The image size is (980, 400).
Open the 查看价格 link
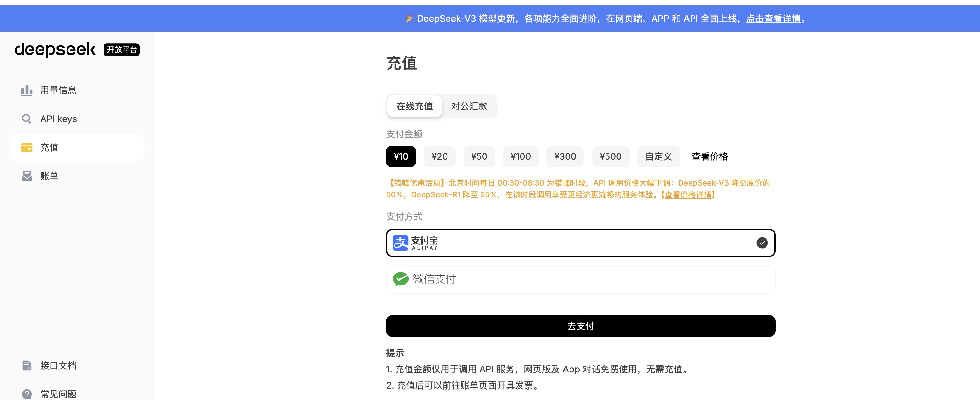click(x=709, y=156)
